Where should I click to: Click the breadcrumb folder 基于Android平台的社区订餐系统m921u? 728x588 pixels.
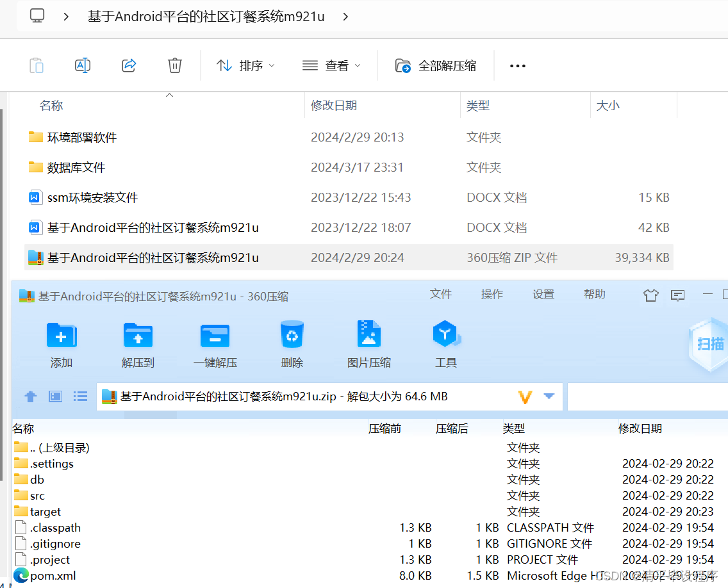(x=206, y=17)
